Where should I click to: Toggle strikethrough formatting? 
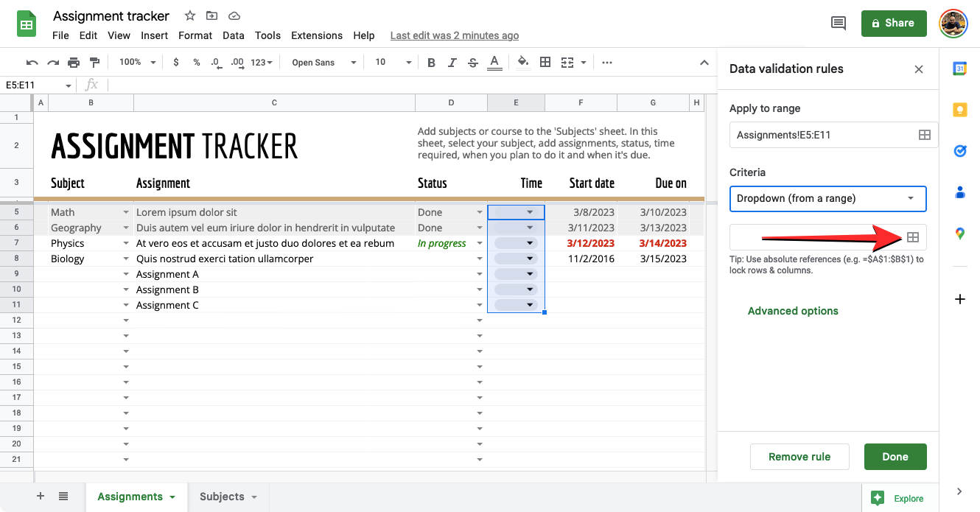(472, 63)
